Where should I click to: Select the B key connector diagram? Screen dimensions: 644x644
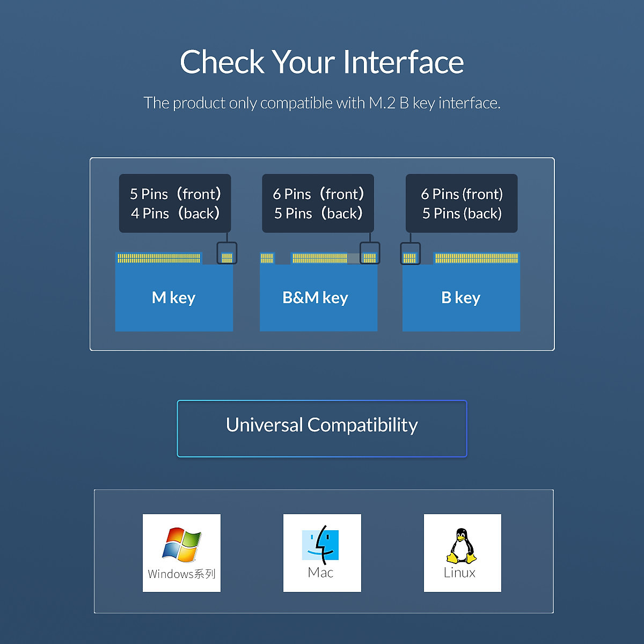pos(461,291)
